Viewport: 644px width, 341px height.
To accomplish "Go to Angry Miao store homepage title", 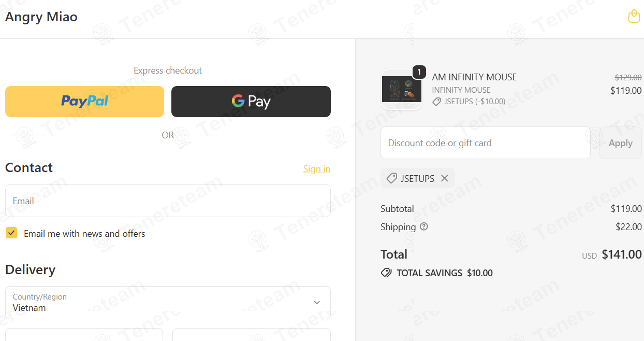I will point(41,17).
